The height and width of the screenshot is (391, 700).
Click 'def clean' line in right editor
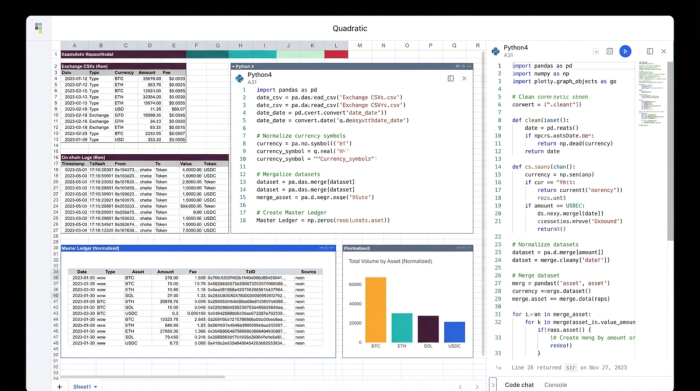point(540,120)
